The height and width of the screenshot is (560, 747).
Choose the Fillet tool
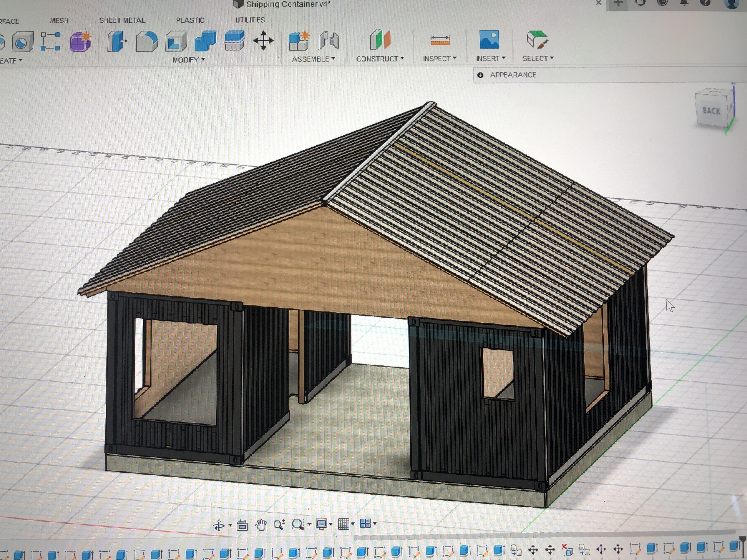coord(147,41)
